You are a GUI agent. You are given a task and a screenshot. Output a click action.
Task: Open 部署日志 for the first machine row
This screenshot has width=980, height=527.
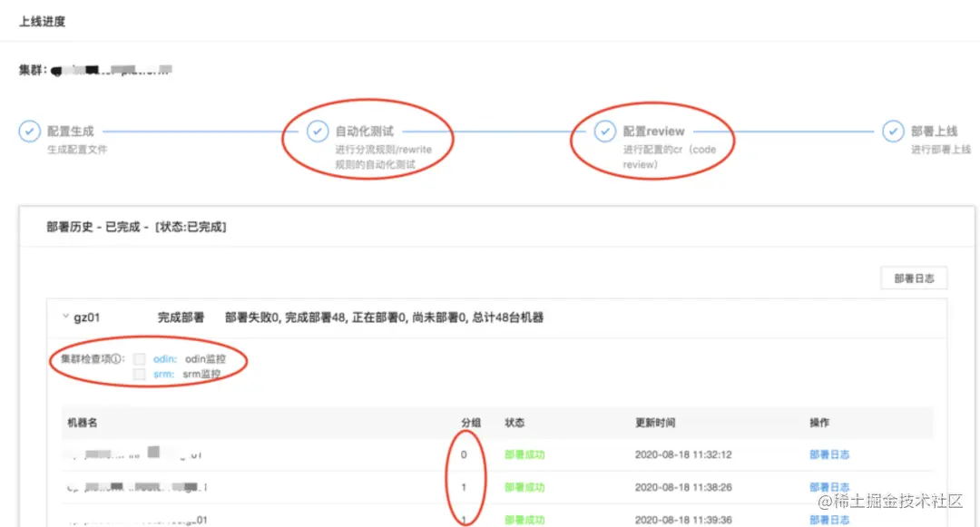coord(830,454)
